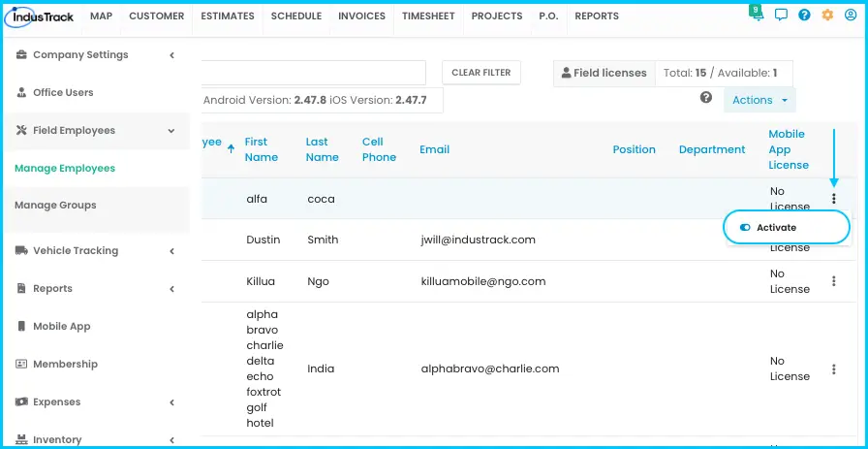Open the orange settings gear icon
The height and width of the screenshot is (449, 868).
point(827,16)
